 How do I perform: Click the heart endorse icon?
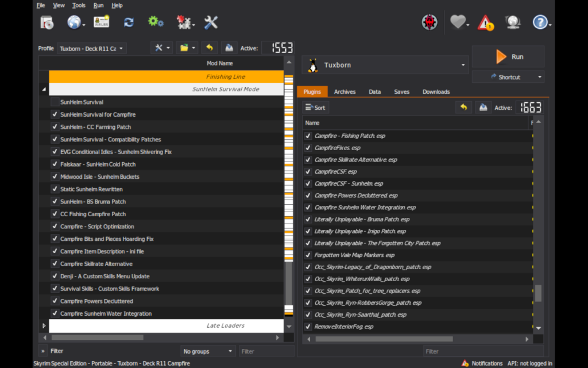457,22
